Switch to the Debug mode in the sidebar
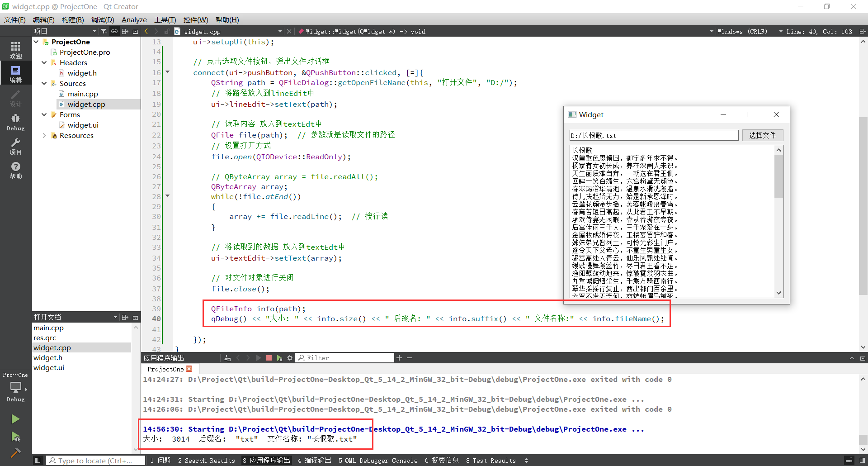868x466 pixels. (15, 122)
